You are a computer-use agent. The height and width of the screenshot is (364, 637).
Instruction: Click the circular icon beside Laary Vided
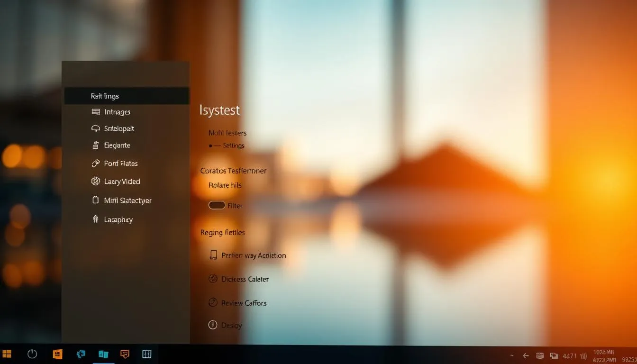(x=95, y=182)
